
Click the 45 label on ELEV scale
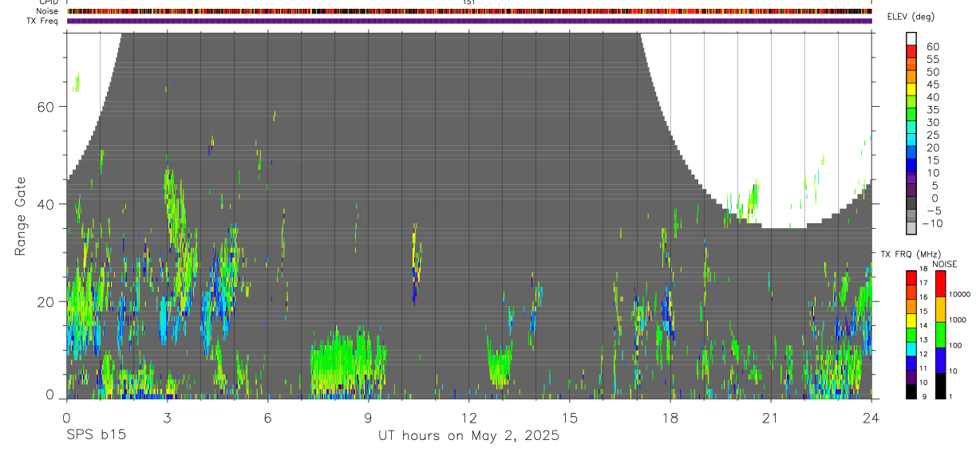(x=932, y=85)
